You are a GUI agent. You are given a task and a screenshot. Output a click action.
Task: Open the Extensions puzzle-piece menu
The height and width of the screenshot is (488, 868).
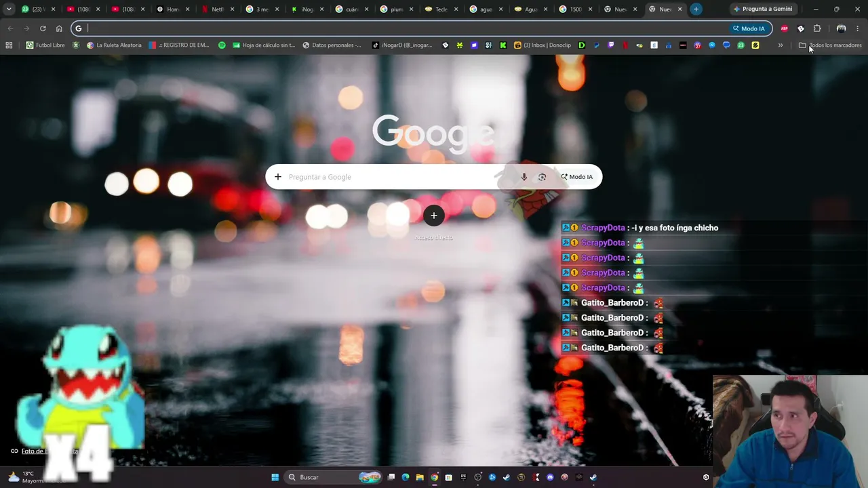coord(817,28)
